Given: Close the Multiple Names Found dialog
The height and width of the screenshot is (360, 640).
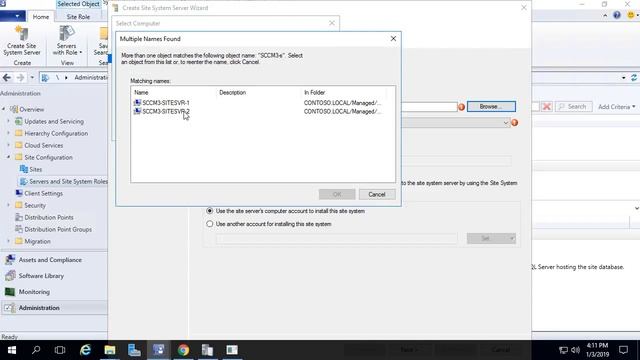Looking at the screenshot, I should tap(393, 38).
